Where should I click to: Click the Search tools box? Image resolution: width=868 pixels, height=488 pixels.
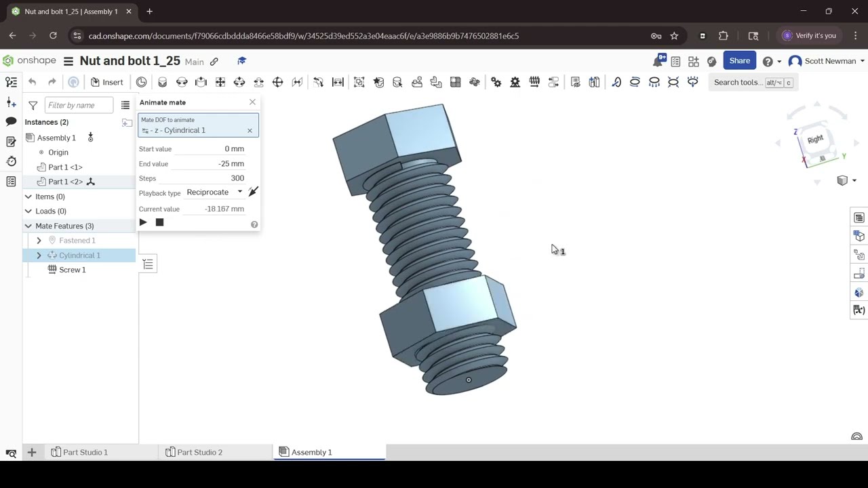pos(753,82)
